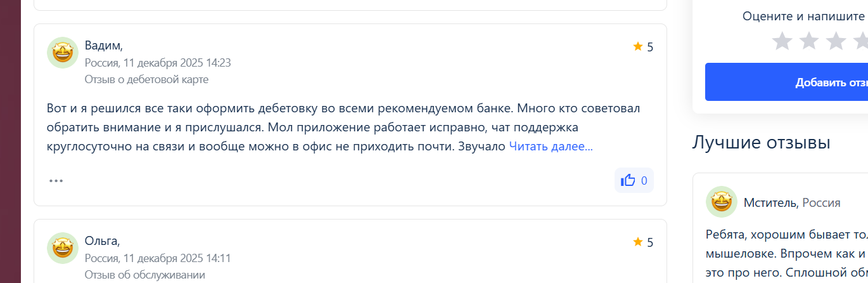This screenshot has height=283, width=868.
Task: Open reviewer name Вадим
Action: [103, 45]
